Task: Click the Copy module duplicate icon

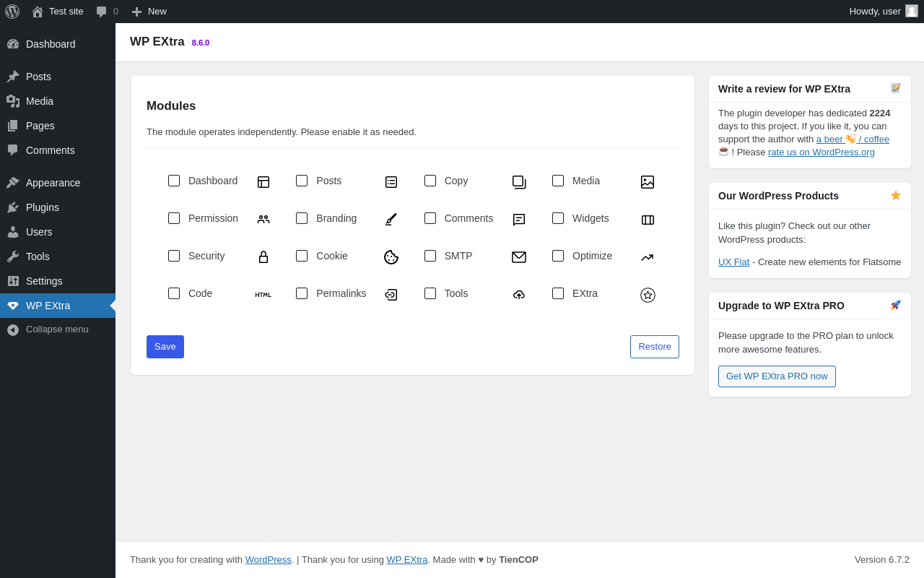Action: [x=519, y=182]
